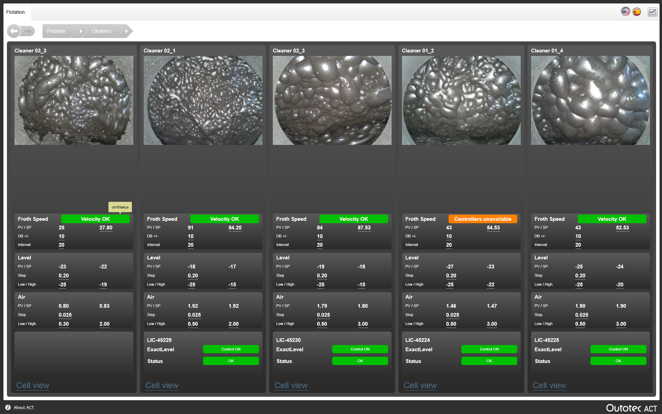Expand the arrow after Flotation breadcrumb
This screenshot has height=414, width=662.
click(x=81, y=31)
